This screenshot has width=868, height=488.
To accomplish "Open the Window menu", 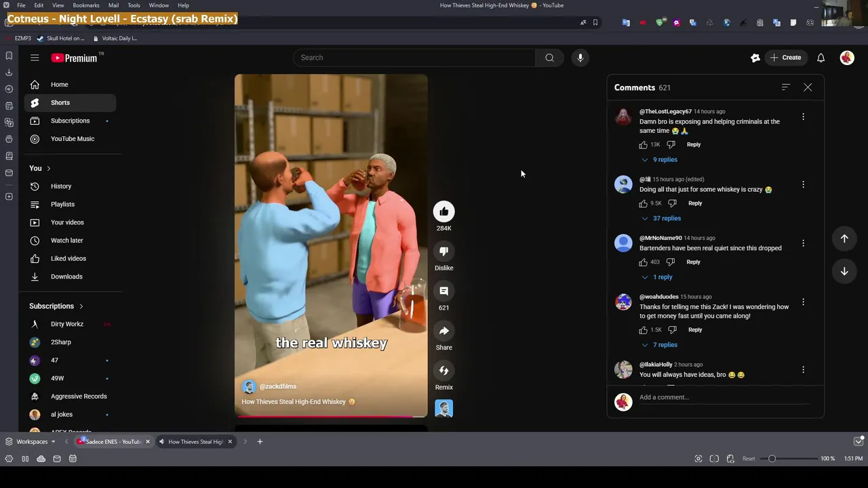I will pos(159,5).
